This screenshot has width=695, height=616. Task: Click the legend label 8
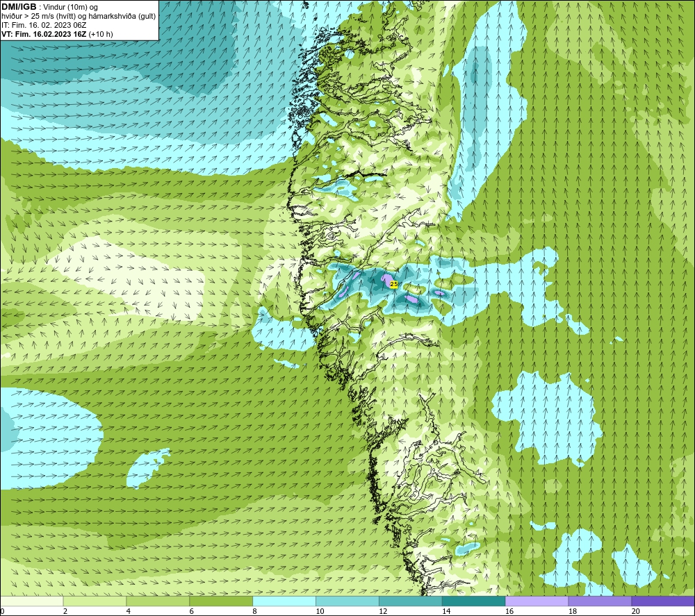(x=255, y=611)
